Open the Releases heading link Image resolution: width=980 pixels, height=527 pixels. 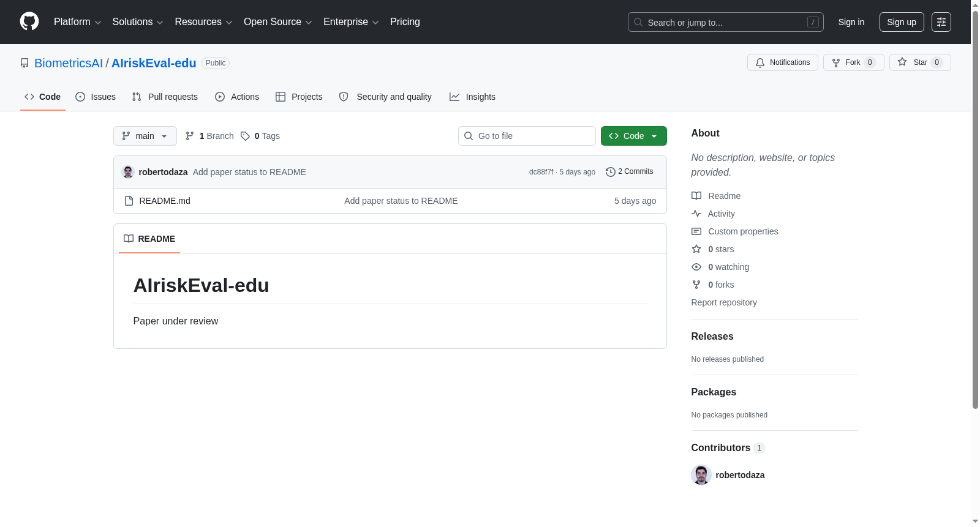pyautogui.click(x=712, y=337)
